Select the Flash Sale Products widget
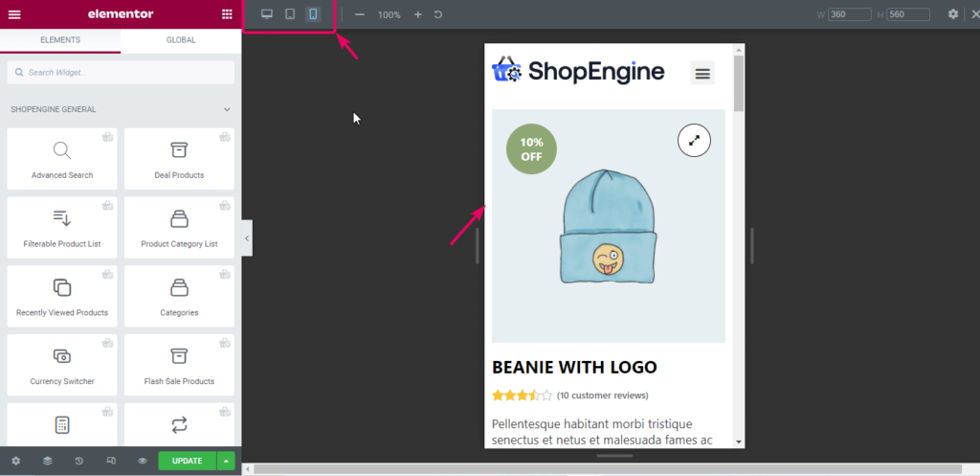 click(x=179, y=365)
